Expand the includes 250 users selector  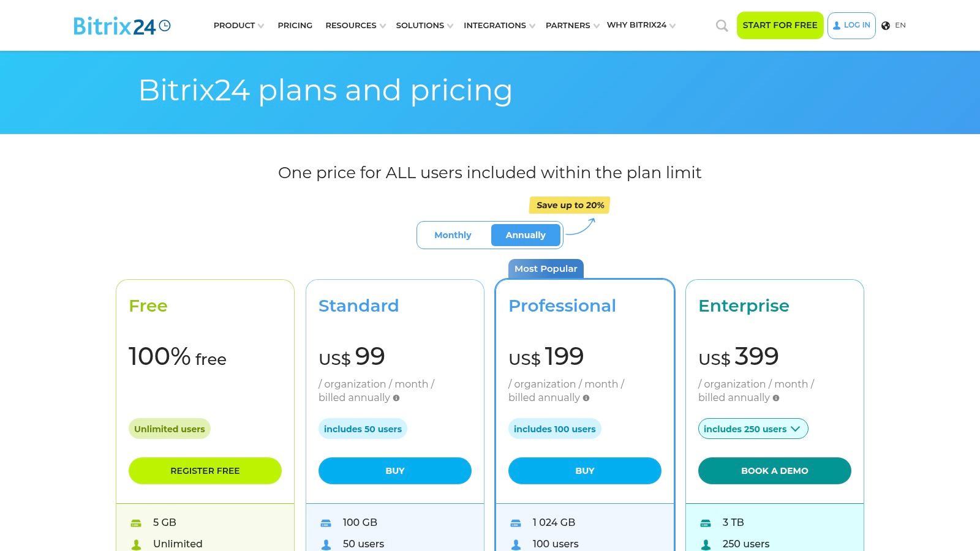click(753, 429)
